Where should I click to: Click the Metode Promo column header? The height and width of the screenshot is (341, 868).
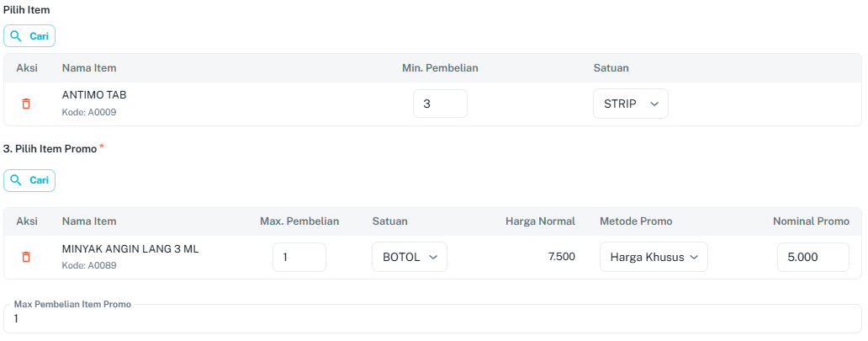tap(636, 221)
